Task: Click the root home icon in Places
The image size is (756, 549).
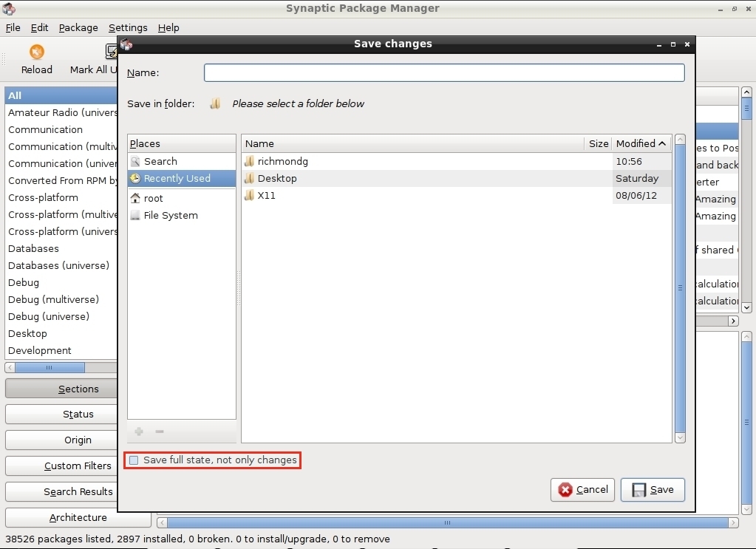Action: (x=135, y=198)
